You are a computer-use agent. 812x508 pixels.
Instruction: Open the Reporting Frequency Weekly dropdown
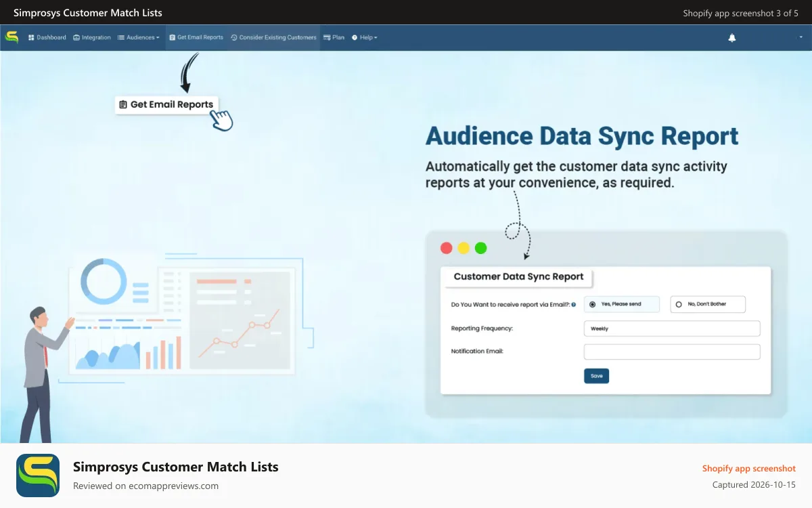click(672, 329)
